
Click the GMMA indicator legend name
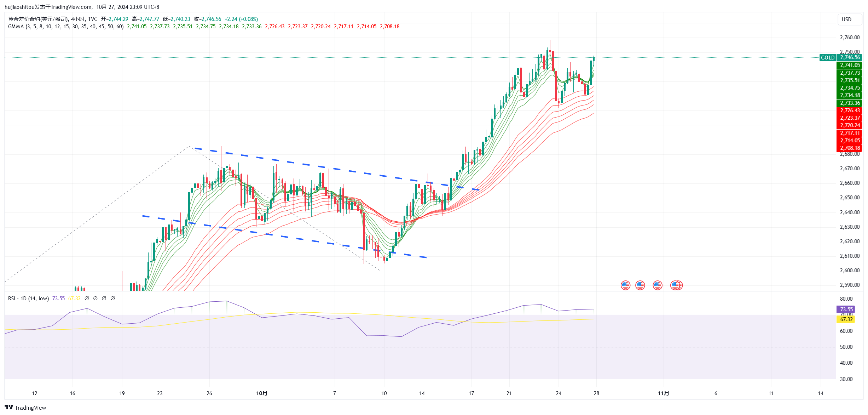pos(66,27)
